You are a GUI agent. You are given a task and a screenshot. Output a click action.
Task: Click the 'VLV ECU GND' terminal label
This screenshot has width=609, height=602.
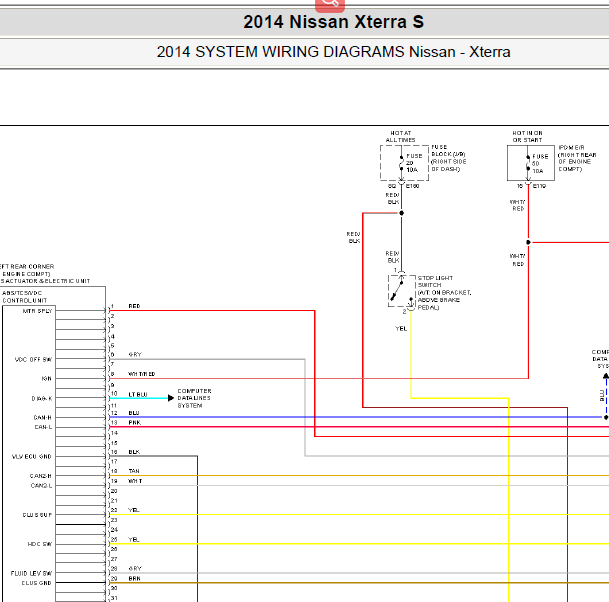pos(31,457)
